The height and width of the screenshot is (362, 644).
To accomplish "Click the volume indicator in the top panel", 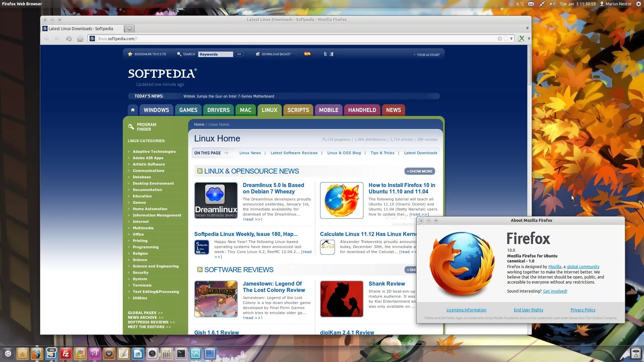I will click(x=552, y=4).
